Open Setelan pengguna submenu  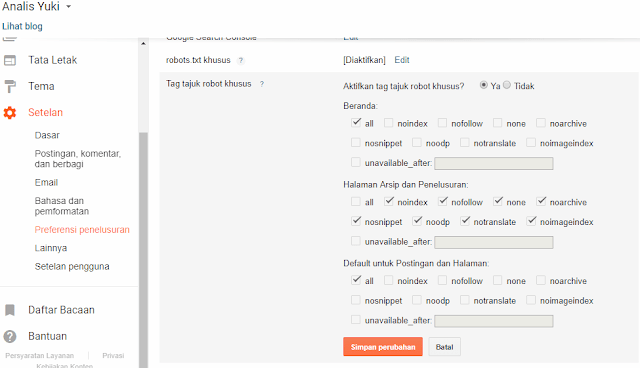click(x=72, y=266)
